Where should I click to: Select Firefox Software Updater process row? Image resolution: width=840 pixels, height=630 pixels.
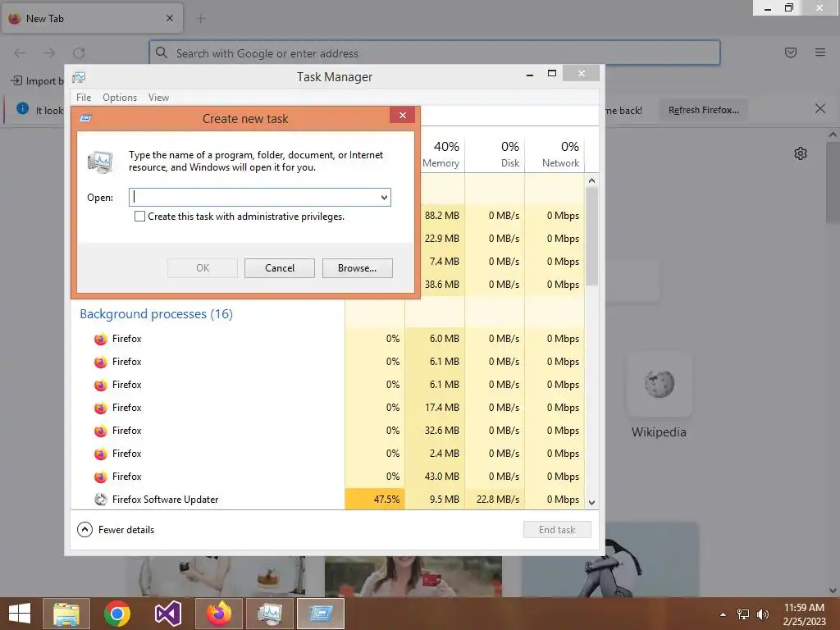pyautogui.click(x=327, y=500)
